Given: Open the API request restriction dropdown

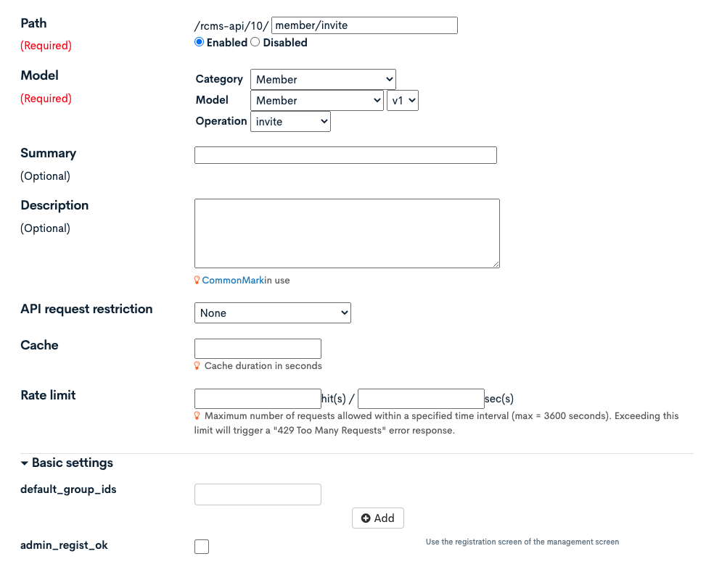Looking at the screenshot, I should 272,312.
